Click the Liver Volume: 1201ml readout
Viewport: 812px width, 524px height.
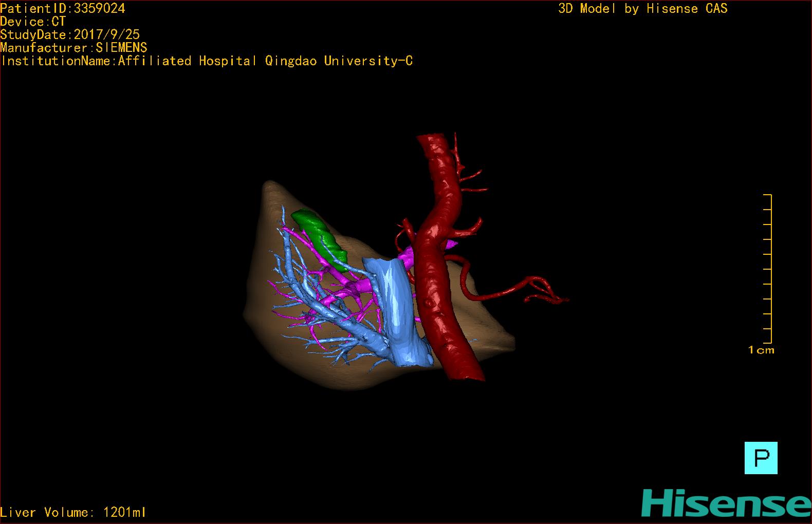[73, 512]
